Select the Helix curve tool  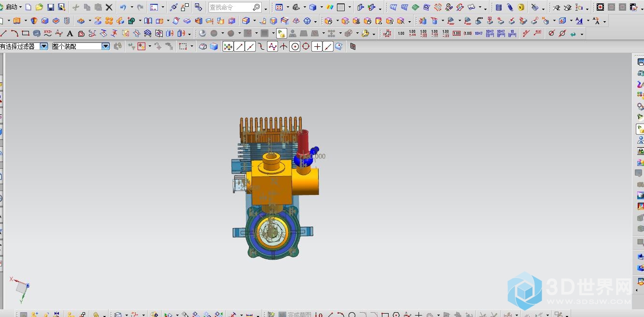[x=37, y=33]
